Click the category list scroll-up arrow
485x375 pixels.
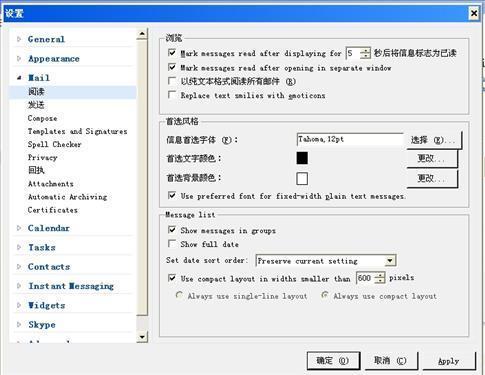tap(142, 34)
